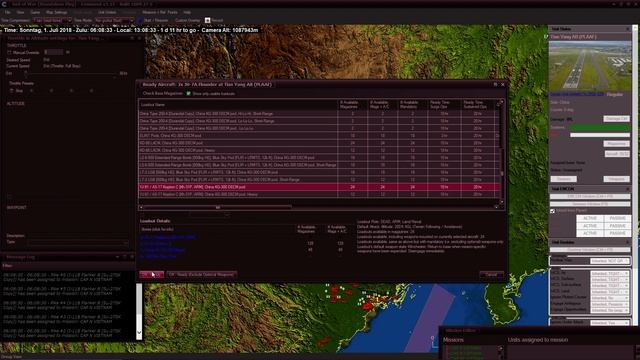640x360 pixels.
Task: Click the white bar below Systems
Action: [x=600, y=135]
